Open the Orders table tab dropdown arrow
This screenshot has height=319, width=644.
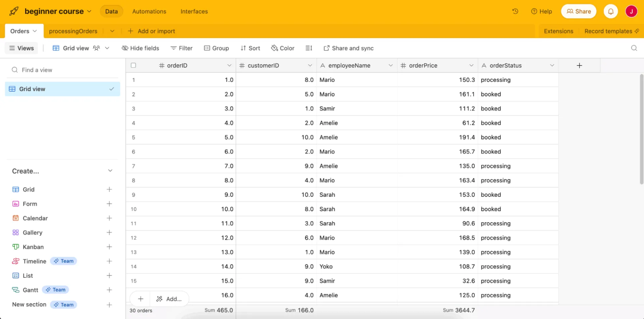35,31
